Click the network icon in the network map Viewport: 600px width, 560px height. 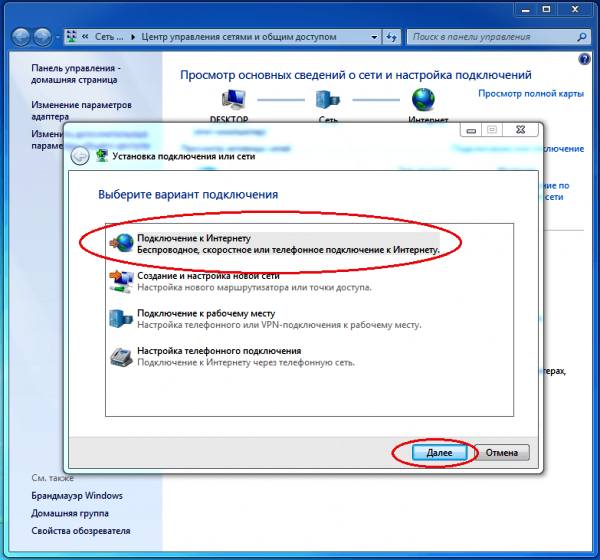click(x=328, y=100)
